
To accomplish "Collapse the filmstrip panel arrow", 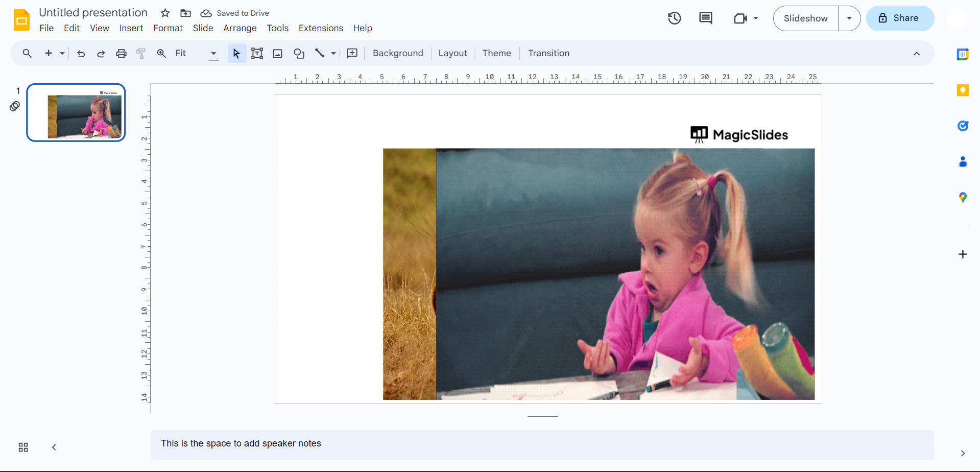I will click(54, 447).
